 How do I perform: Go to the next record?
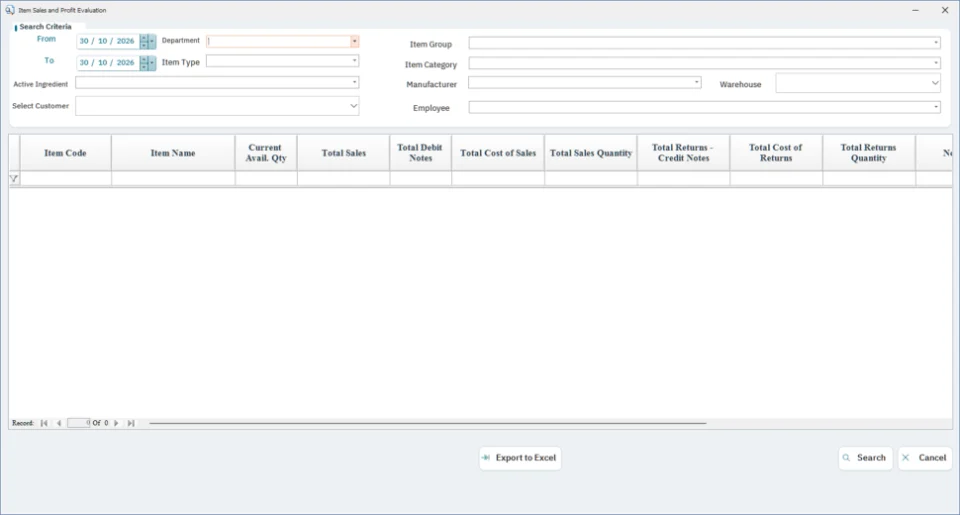tap(116, 423)
